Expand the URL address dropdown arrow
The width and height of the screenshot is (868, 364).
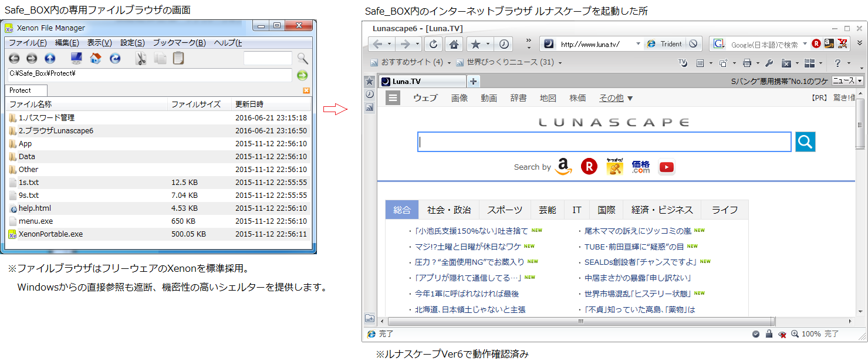tap(638, 44)
